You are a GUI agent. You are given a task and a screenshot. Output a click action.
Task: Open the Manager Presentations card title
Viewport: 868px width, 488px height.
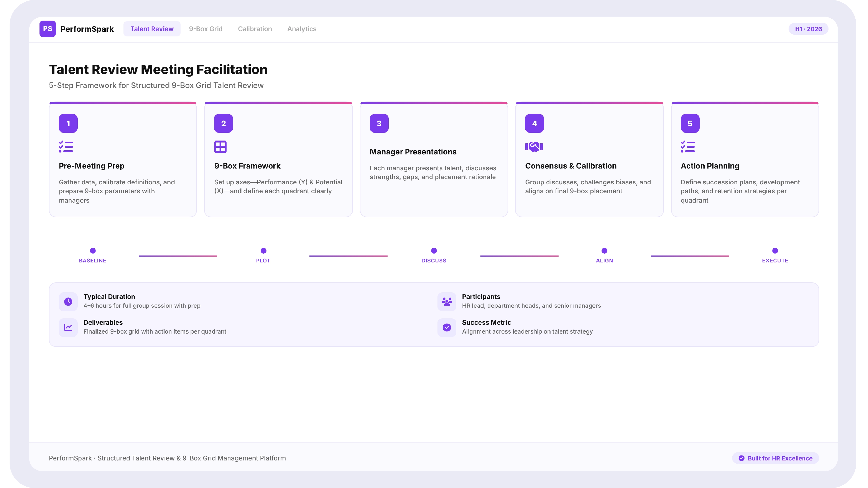coord(413,152)
